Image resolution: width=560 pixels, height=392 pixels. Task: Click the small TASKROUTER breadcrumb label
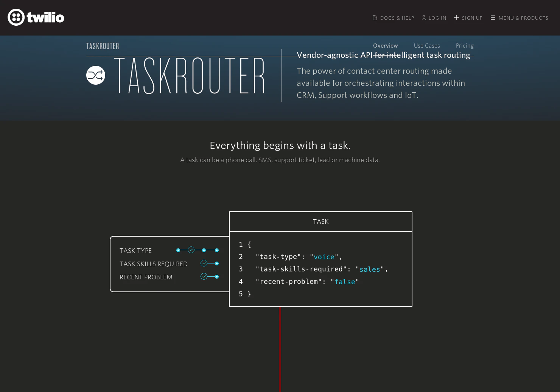pyautogui.click(x=103, y=46)
